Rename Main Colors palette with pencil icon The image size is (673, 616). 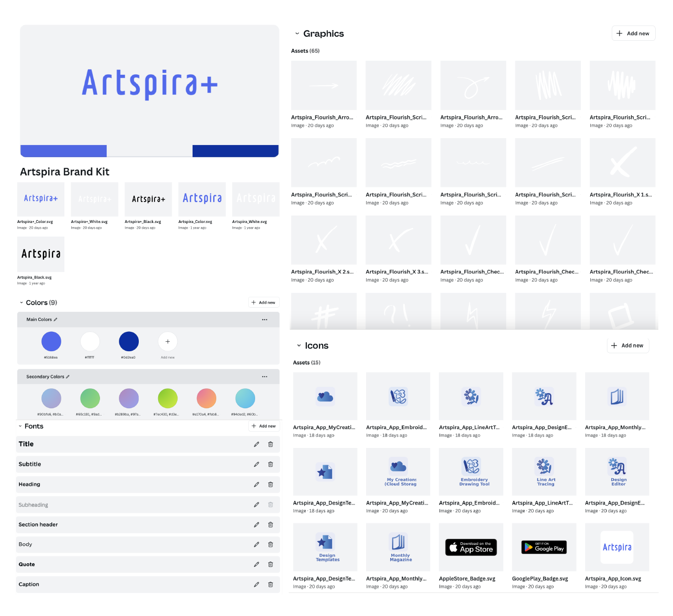pyautogui.click(x=56, y=319)
